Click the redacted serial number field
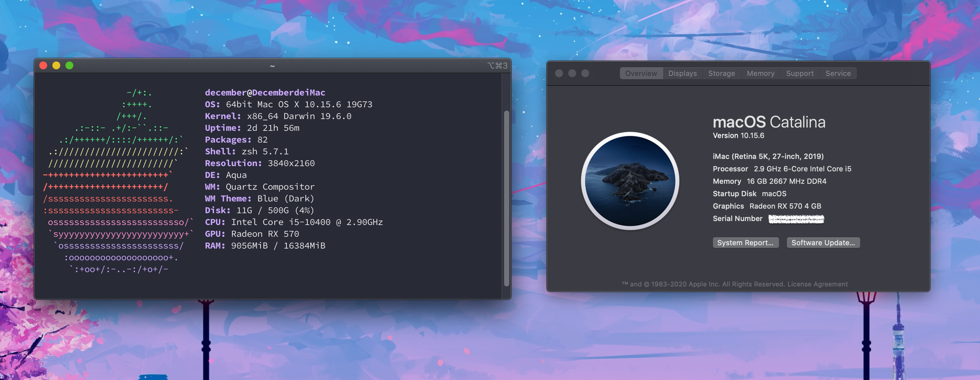The height and width of the screenshot is (380, 980). coord(796,219)
